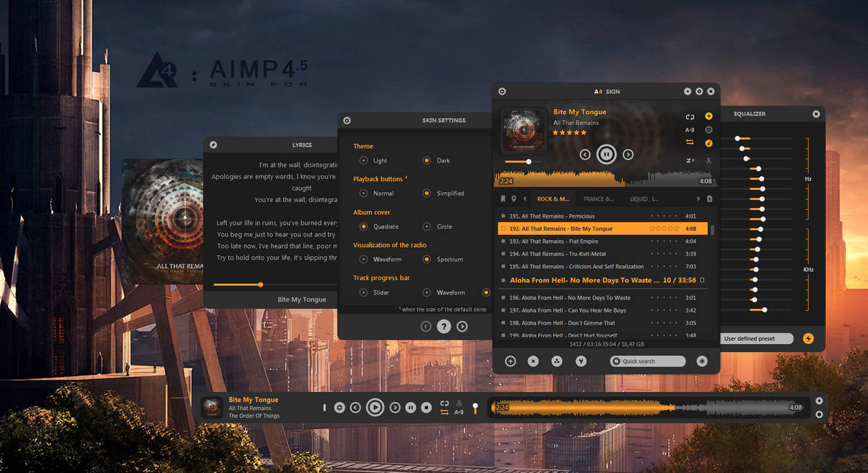Click the question mark help button in Skin Settings

point(444,326)
